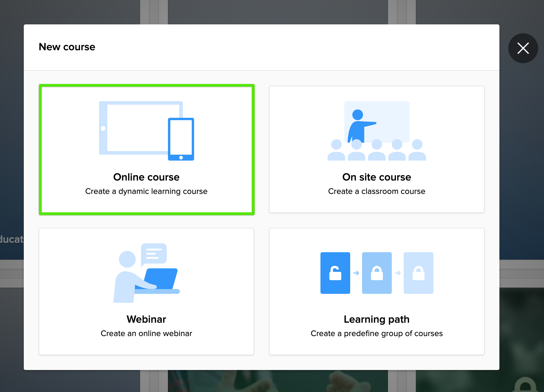The height and width of the screenshot is (392, 544).
Task: Click the unlocked padlock tile
Action: click(335, 273)
